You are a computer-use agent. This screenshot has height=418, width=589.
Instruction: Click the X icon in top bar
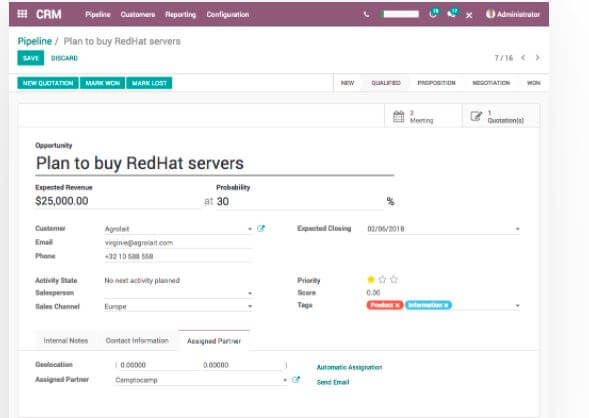coord(469,15)
